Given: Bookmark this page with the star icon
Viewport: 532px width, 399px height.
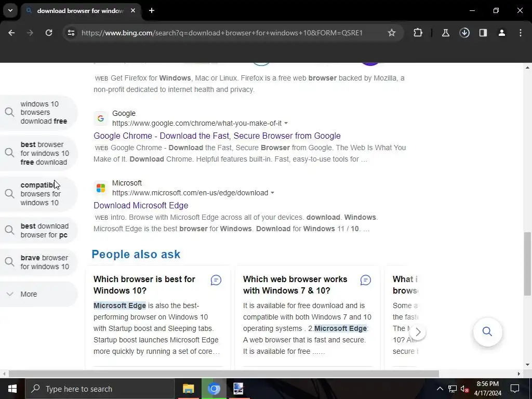Looking at the screenshot, I should coord(392,33).
